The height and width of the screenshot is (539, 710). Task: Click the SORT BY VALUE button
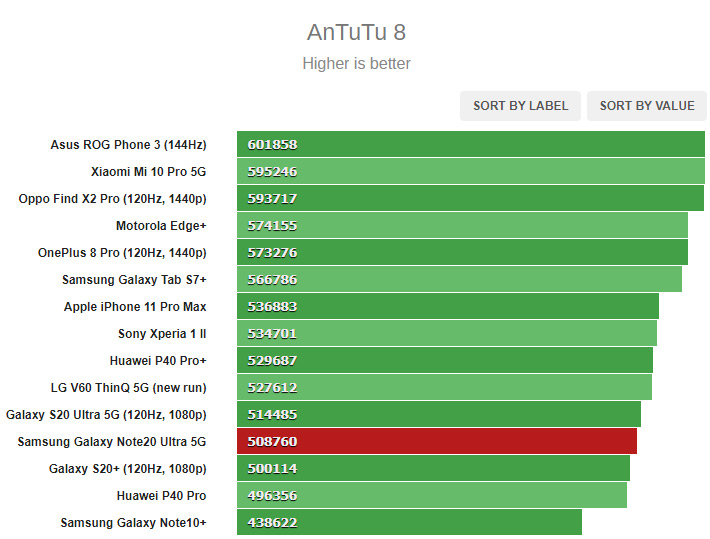click(x=647, y=106)
